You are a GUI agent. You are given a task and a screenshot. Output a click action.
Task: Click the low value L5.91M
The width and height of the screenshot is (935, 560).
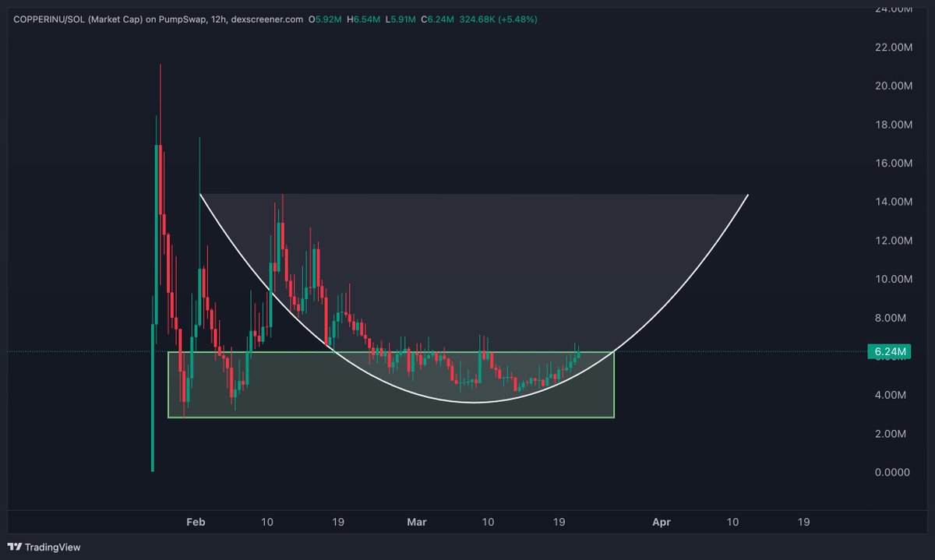401,19
